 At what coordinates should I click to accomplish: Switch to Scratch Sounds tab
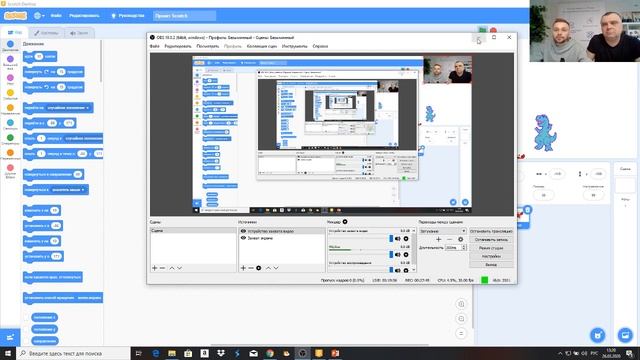tap(79, 33)
